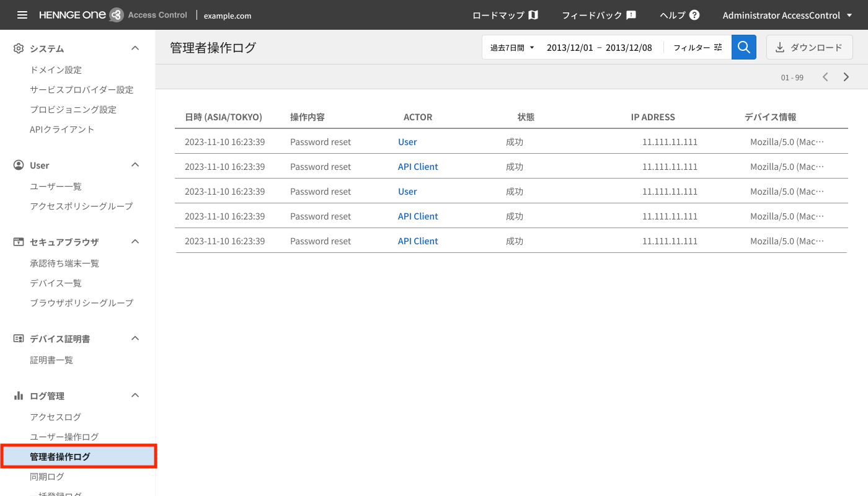Screen dimensions: 868x496
Task: Click the feedback speech bubble icon
Action: [631, 15]
